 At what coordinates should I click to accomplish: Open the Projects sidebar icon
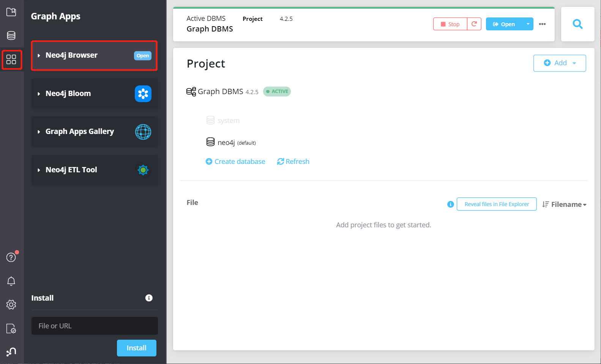click(11, 12)
